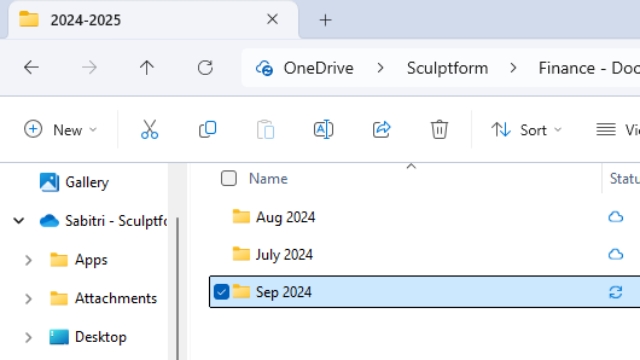Uncheck the Sep 2024 folder checkbox
This screenshot has width=640, height=360.
(x=221, y=292)
